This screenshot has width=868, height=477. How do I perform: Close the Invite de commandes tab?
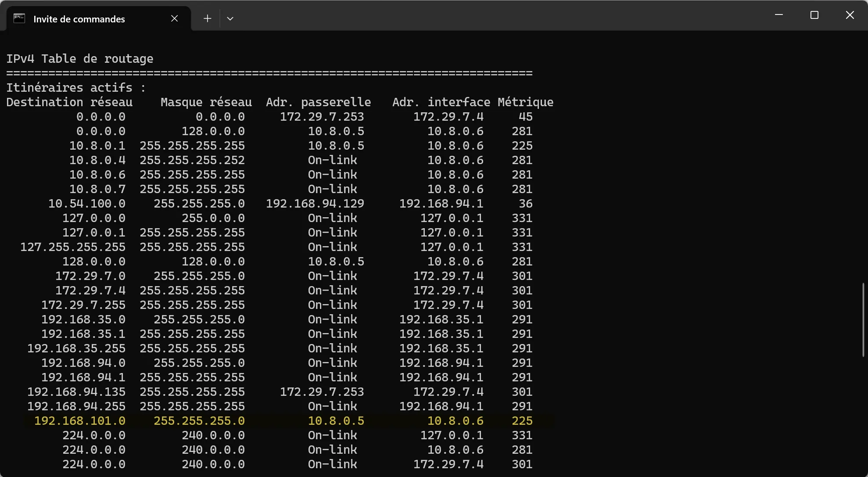click(x=174, y=18)
